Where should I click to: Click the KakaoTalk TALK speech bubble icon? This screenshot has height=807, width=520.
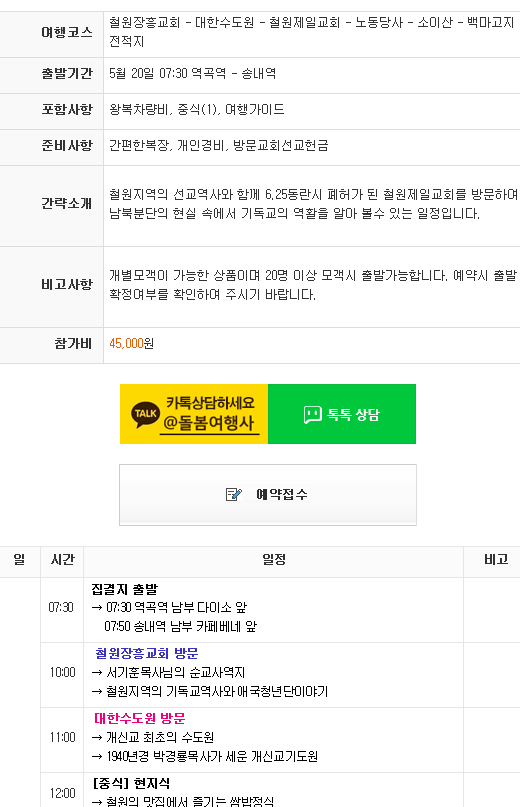coord(145,414)
